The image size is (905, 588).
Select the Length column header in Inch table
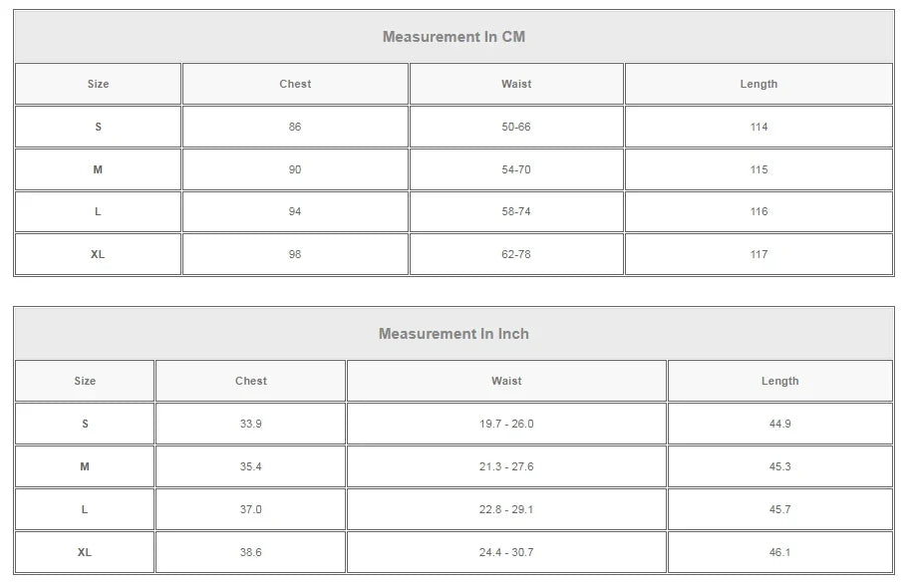pyautogui.click(x=779, y=381)
